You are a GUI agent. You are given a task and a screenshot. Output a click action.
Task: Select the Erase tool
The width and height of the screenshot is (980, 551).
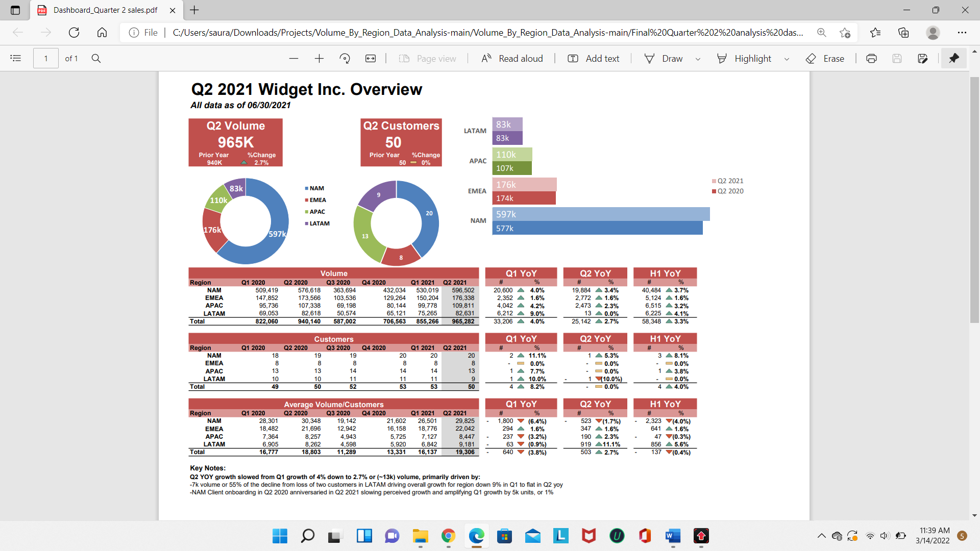(824, 58)
